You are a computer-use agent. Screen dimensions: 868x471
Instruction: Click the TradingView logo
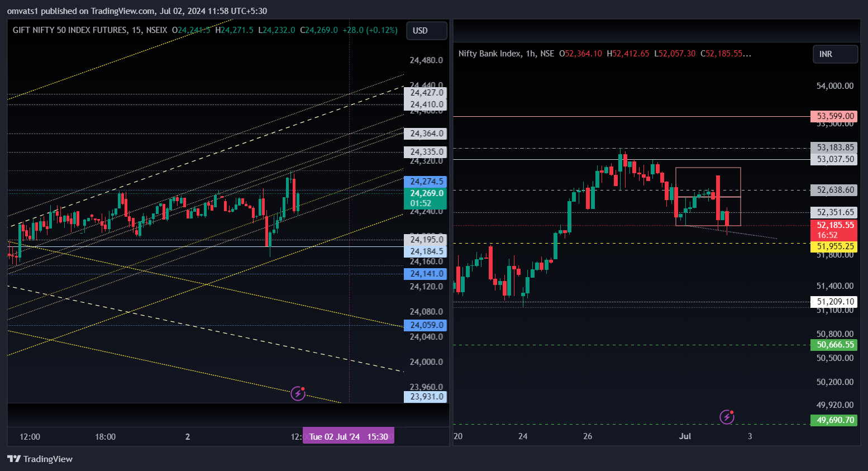(40, 459)
